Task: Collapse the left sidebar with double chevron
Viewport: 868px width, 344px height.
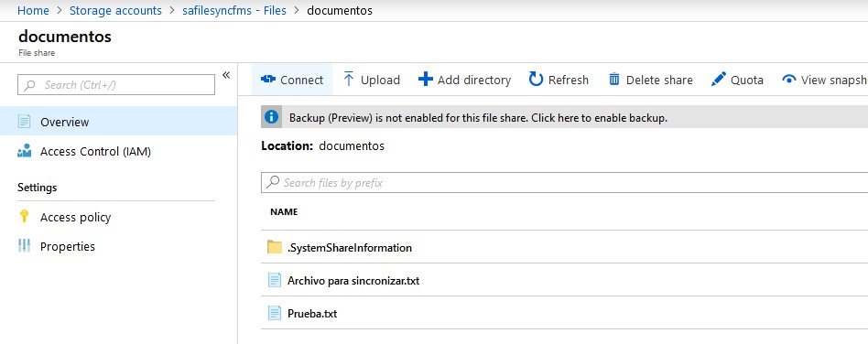Action: (226, 75)
